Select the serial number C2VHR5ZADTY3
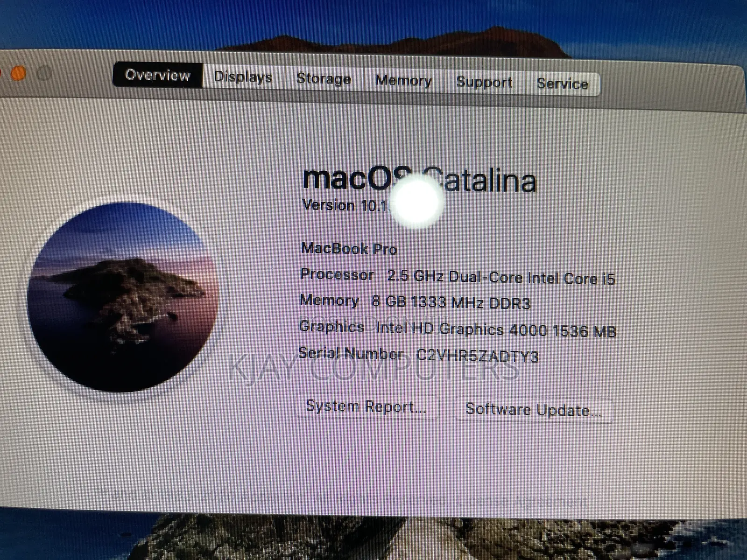747x560 pixels. coord(477,357)
